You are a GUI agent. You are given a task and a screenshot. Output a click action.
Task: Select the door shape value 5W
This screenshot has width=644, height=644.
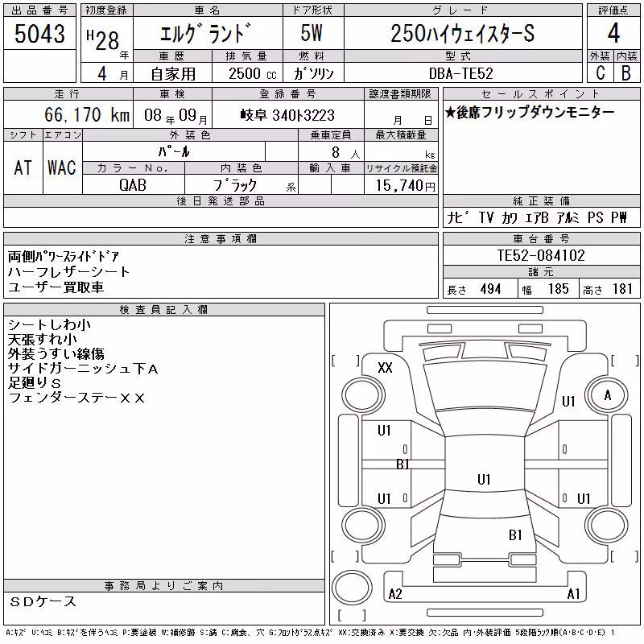pyautogui.click(x=312, y=33)
